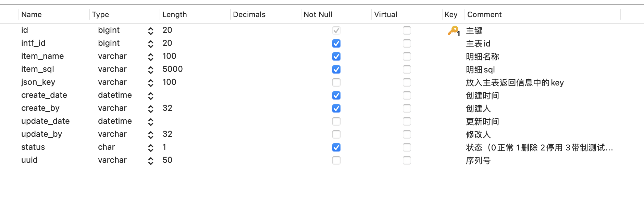Click the Comment column header

click(x=484, y=14)
